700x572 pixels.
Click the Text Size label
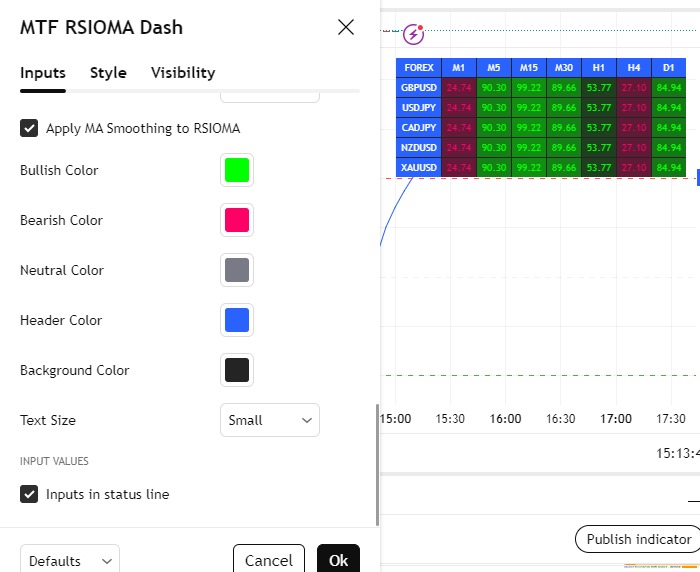[x=48, y=420]
